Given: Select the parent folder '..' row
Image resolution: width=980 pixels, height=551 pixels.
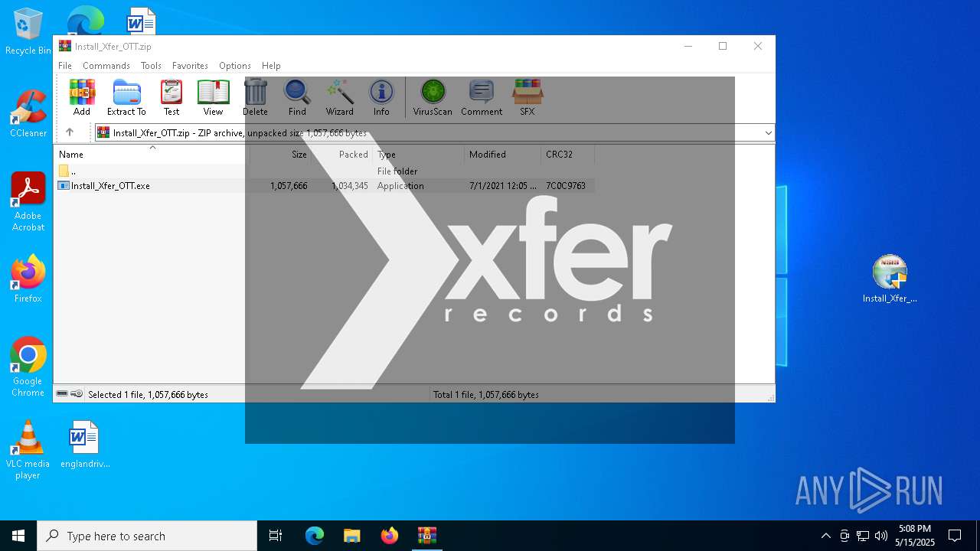Looking at the screenshot, I should click(325, 171).
